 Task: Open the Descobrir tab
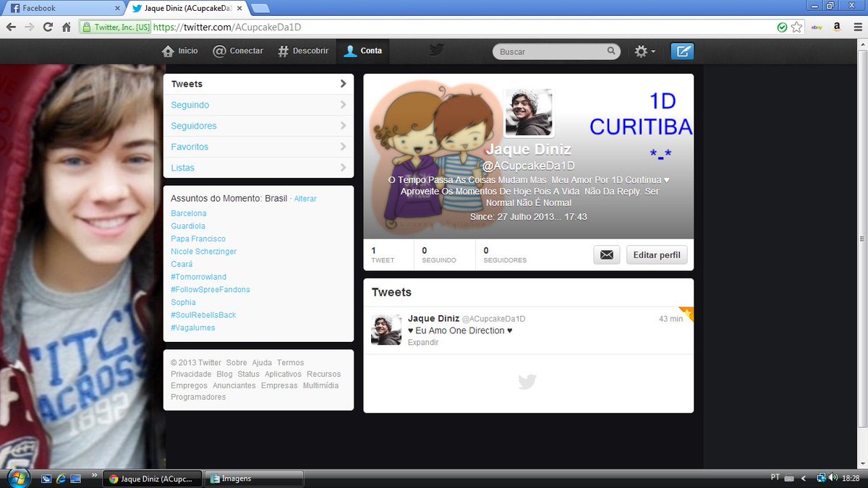coord(303,51)
